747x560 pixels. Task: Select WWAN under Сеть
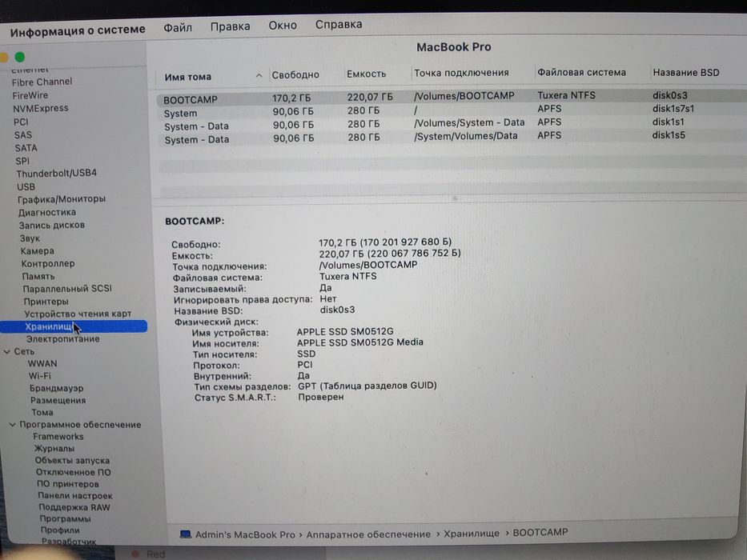(42, 364)
